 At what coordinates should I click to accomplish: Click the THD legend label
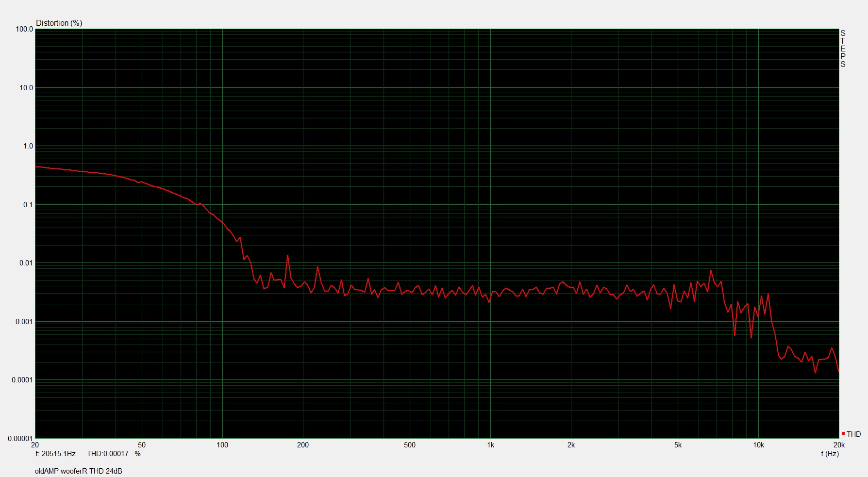pos(853,434)
